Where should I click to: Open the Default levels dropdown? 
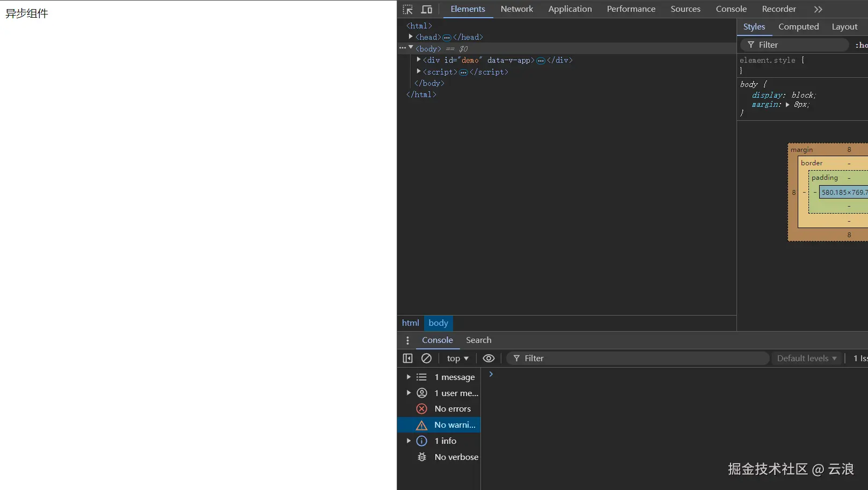807,359
